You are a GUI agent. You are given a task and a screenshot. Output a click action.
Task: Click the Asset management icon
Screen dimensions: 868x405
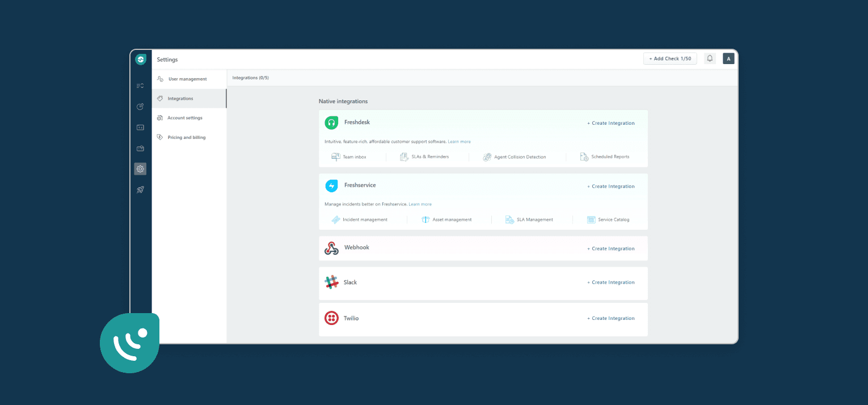click(425, 220)
